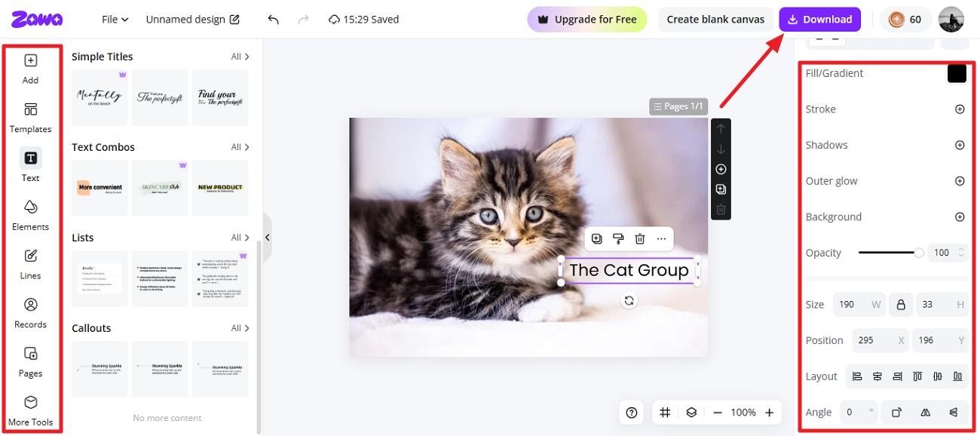Image resolution: width=980 pixels, height=436 pixels.
Task: Open the user profile avatar
Action: [x=951, y=20]
